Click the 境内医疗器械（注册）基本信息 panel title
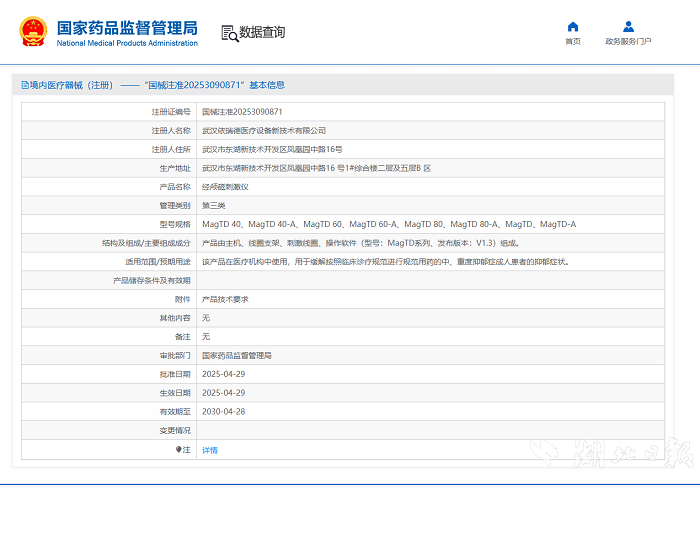 [x=157, y=85]
